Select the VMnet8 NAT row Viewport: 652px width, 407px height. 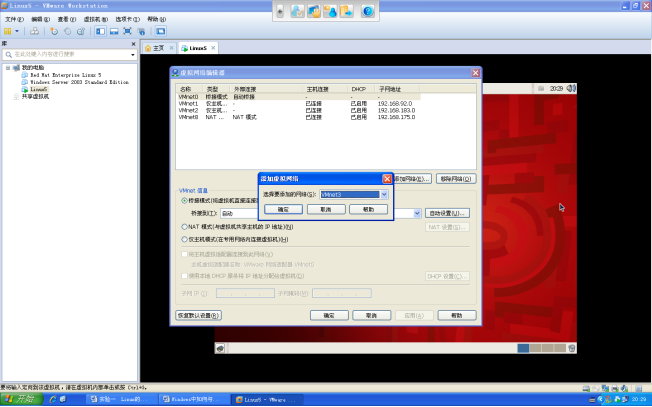click(x=299, y=117)
